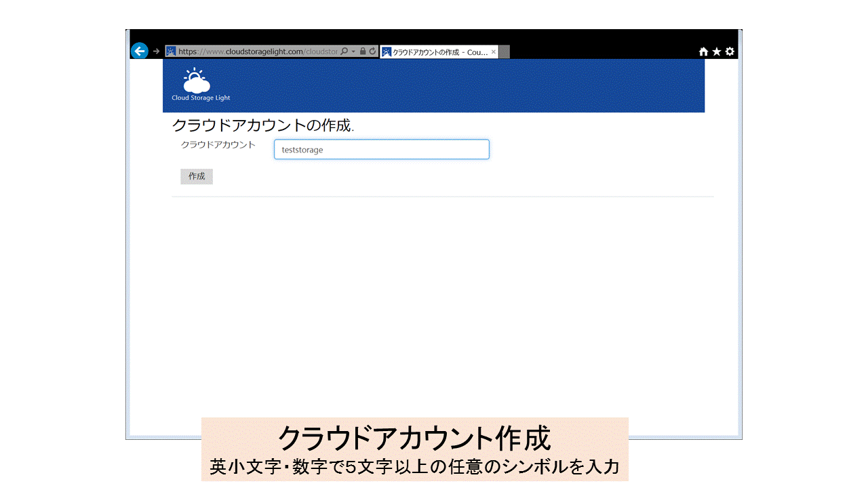The width and height of the screenshot is (868, 488).
Task: Click the クラウドアカウント field label
Action: coord(218,145)
